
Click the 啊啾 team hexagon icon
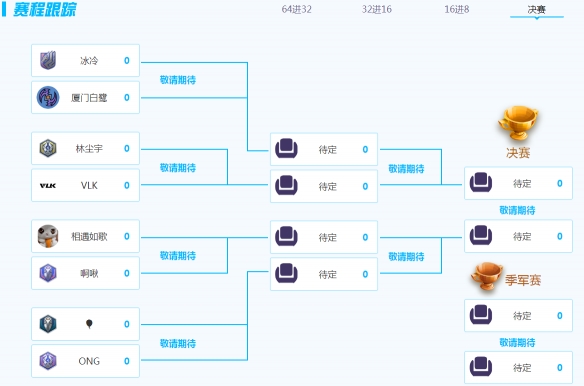pos(48,273)
